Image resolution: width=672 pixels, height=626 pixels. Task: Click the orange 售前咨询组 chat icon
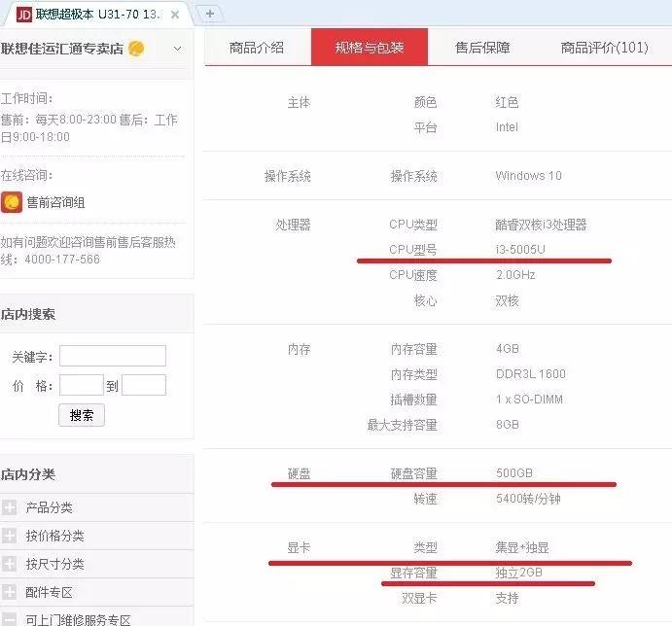(x=12, y=202)
